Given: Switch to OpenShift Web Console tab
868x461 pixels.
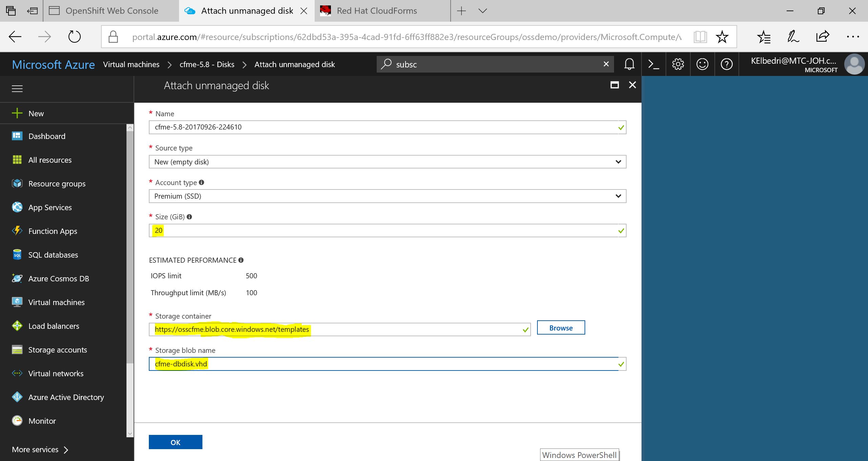Looking at the screenshot, I should click(x=112, y=11).
